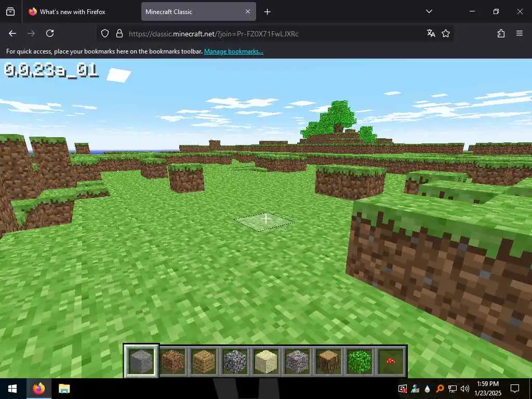
Task: Click the water drop tray icon
Action: pos(428,389)
